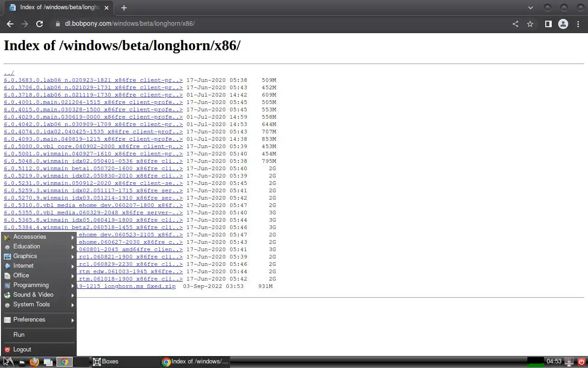Open the tab search chevron
588x368 pixels.
coord(531,7)
